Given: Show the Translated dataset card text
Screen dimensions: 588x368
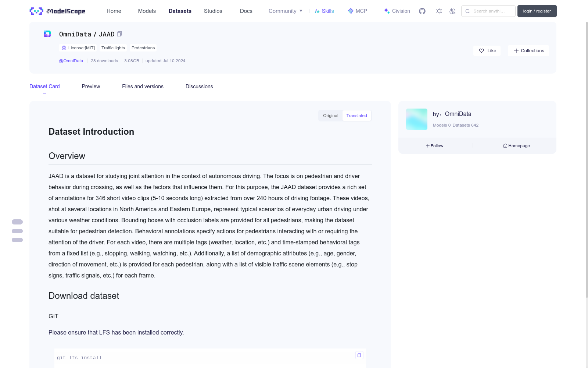Looking at the screenshot, I should click(x=356, y=116).
